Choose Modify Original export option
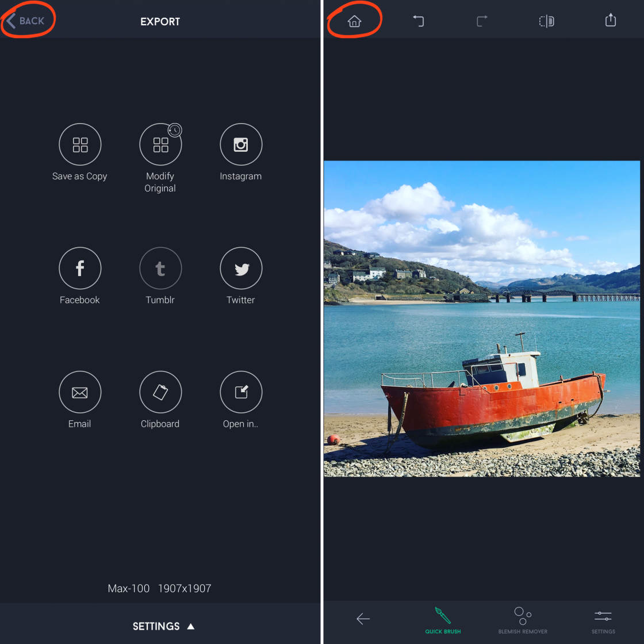 (x=160, y=144)
